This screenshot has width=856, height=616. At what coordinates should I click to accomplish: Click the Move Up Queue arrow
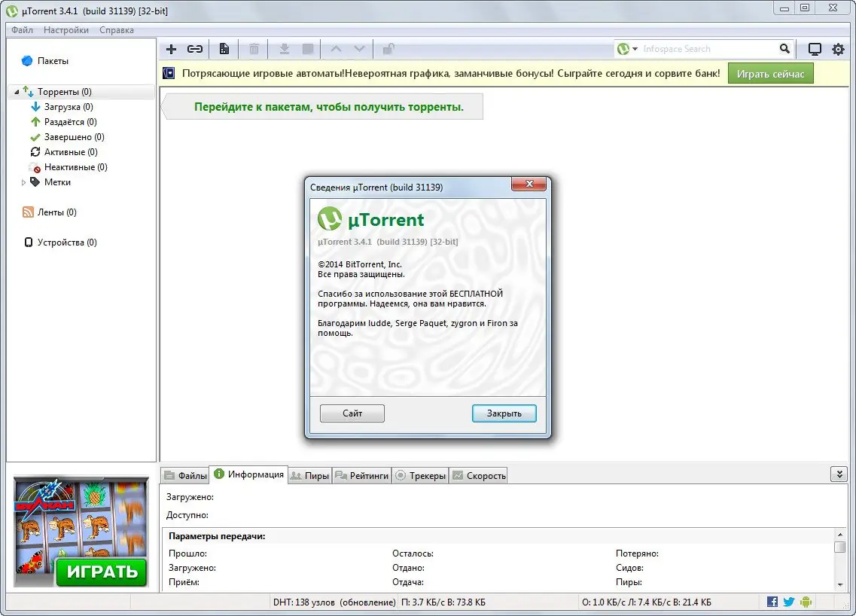(337, 49)
